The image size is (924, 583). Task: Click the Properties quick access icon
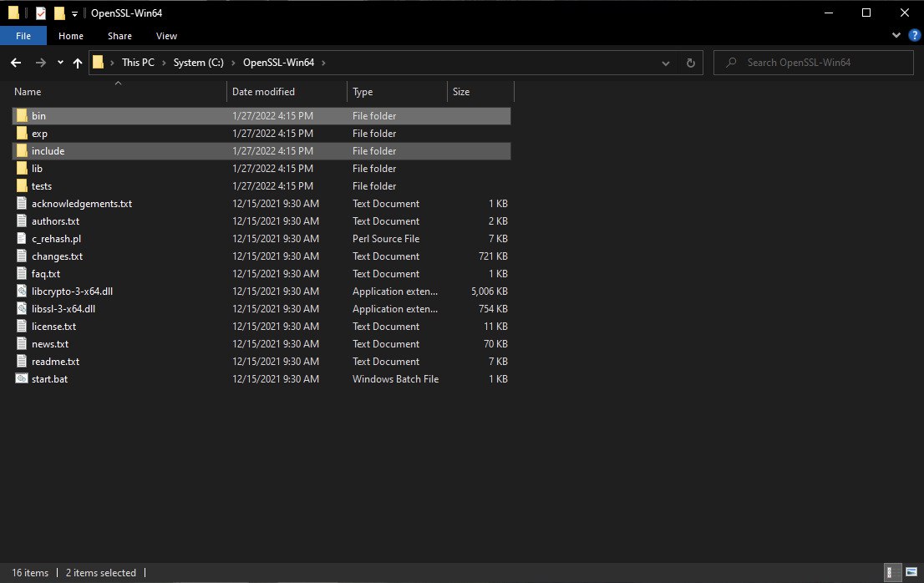click(41, 13)
